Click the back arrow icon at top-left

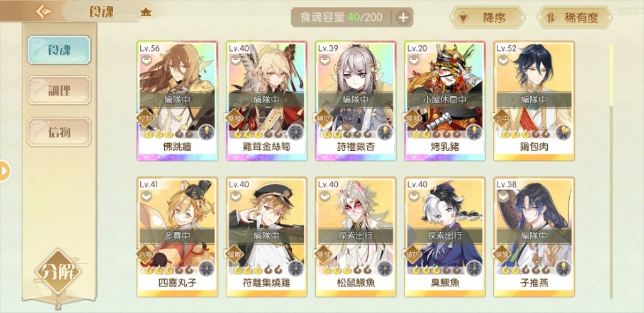pos(43,11)
